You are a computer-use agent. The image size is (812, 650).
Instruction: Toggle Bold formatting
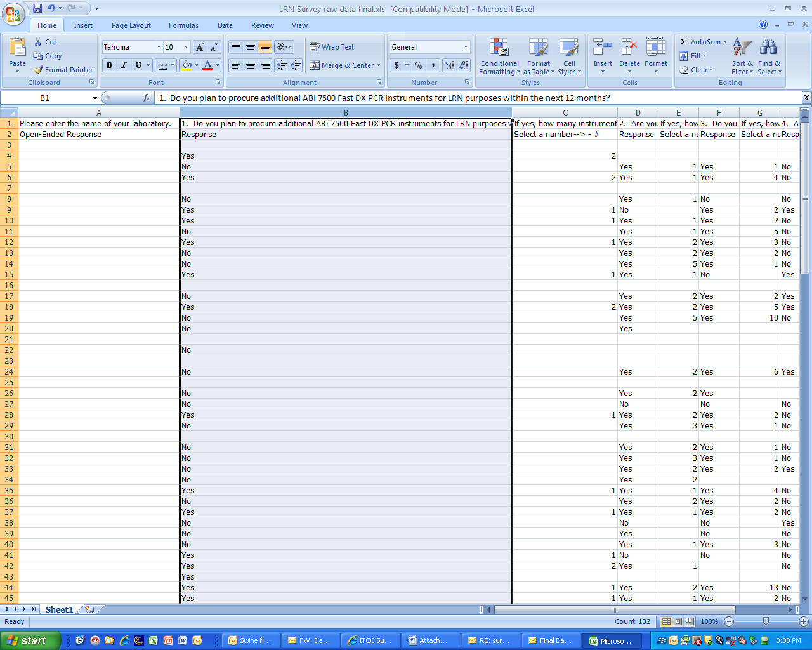(109, 65)
